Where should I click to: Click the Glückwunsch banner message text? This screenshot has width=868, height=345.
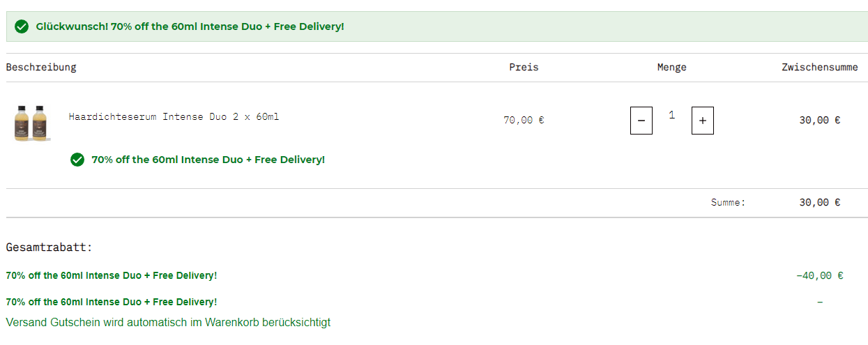190,26
